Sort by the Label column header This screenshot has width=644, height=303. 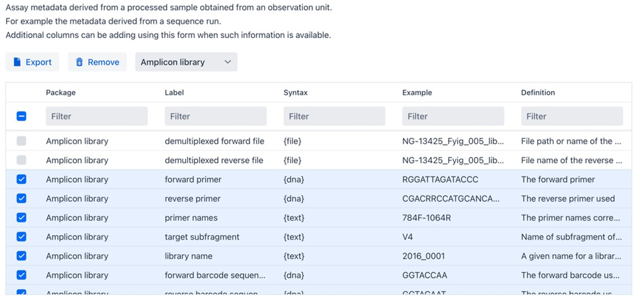[174, 92]
